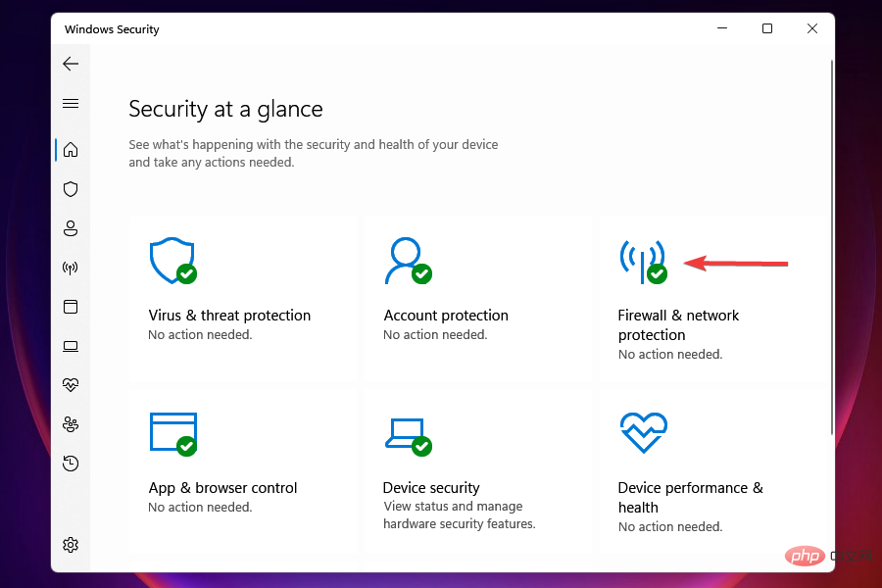This screenshot has height=588, width=882.
Task: Open Windows Security settings gear
Action: [71, 544]
